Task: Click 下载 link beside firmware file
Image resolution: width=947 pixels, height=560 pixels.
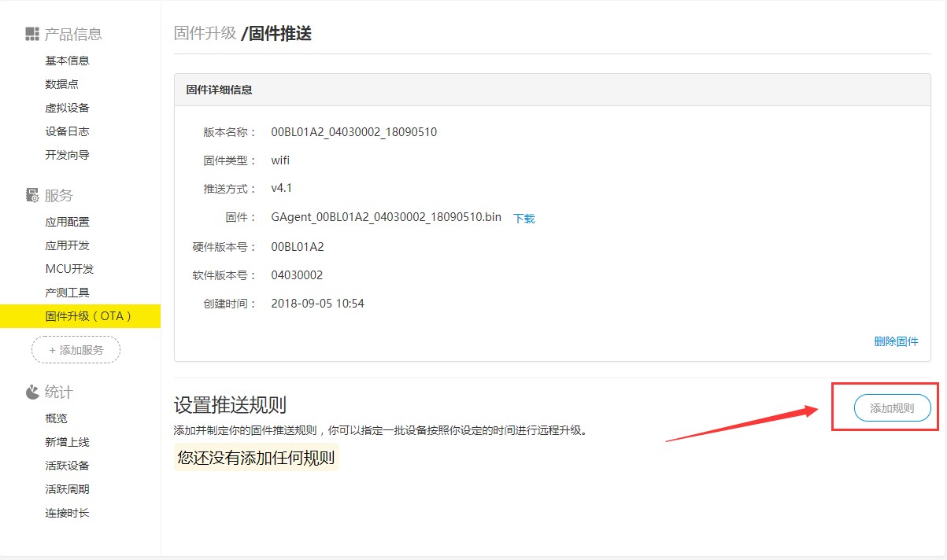Action: coord(523,219)
